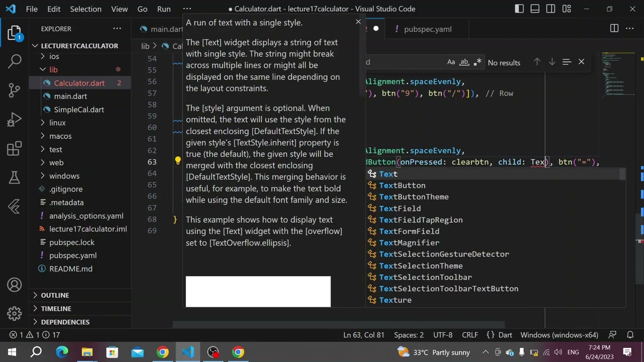Expand the OUTLINE section
The height and width of the screenshot is (362, 644).
coord(79,295)
